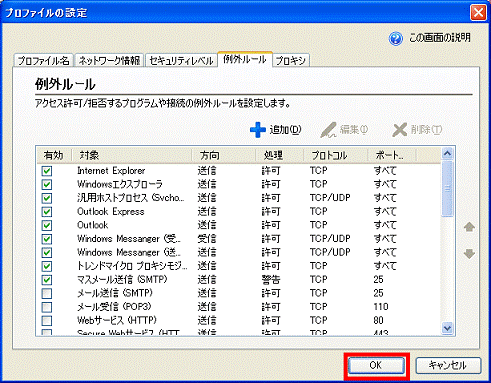Enable the Webサービス (HTTP) rule checkbox
The image size is (491, 383).
click(x=47, y=321)
